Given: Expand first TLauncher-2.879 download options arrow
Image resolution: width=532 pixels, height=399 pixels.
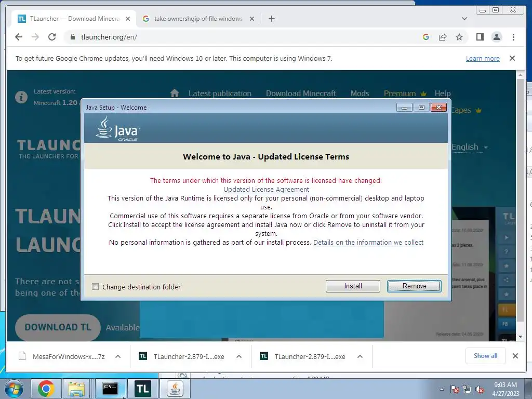Looking at the screenshot, I should [239, 356].
